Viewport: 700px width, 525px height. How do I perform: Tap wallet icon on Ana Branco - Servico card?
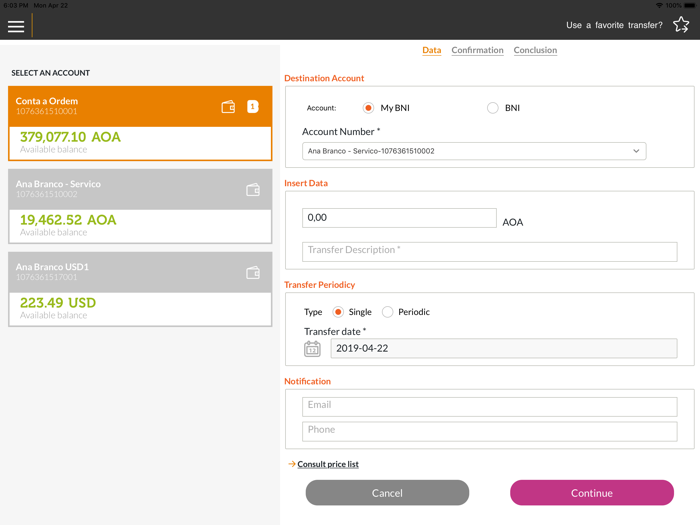point(253,190)
